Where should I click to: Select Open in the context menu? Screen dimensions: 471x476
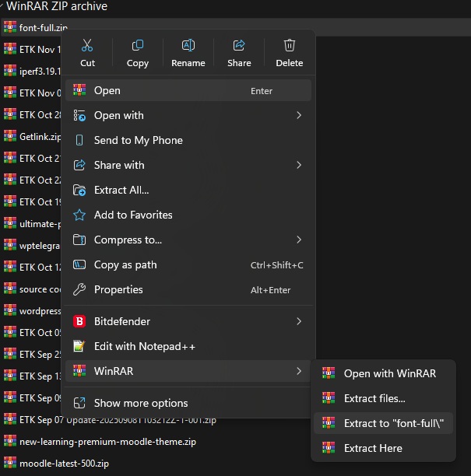point(107,91)
